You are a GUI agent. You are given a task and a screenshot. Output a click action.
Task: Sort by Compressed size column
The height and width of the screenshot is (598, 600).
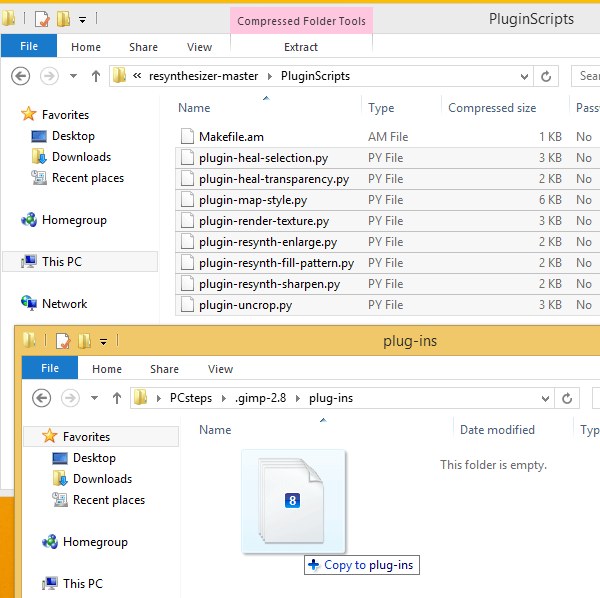coord(492,108)
